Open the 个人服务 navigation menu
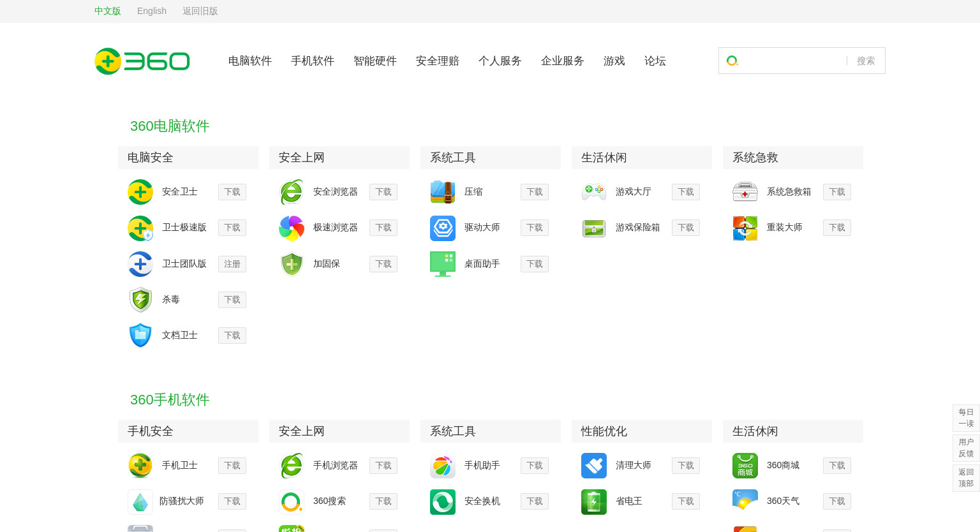The height and width of the screenshot is (532, 980). tap(500, 61)
